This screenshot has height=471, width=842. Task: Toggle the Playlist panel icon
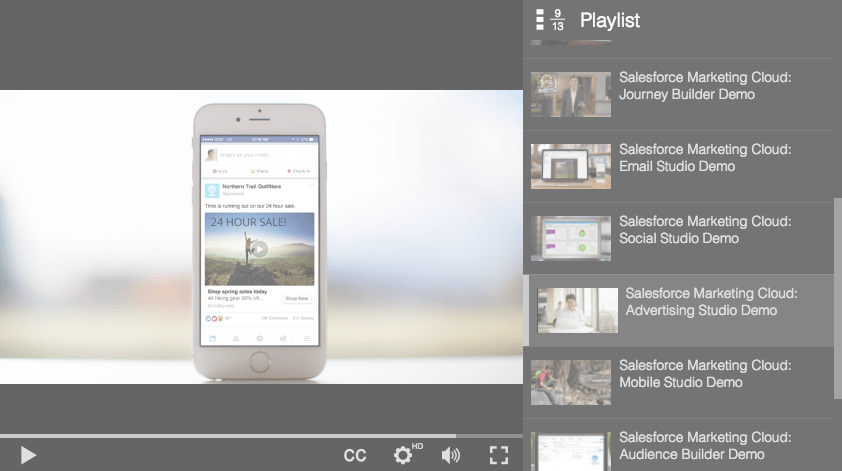click(x=540, y=20)
